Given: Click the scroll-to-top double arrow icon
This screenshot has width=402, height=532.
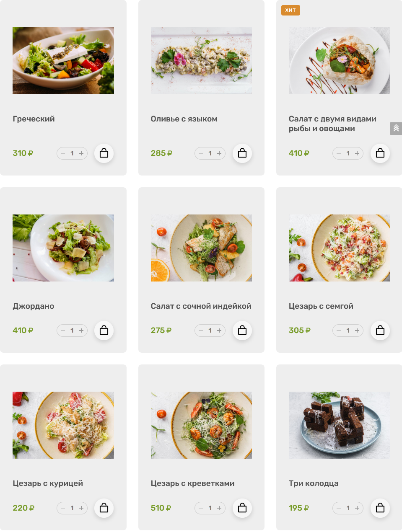Looking at the screenshot, I should tap(396, 128).
